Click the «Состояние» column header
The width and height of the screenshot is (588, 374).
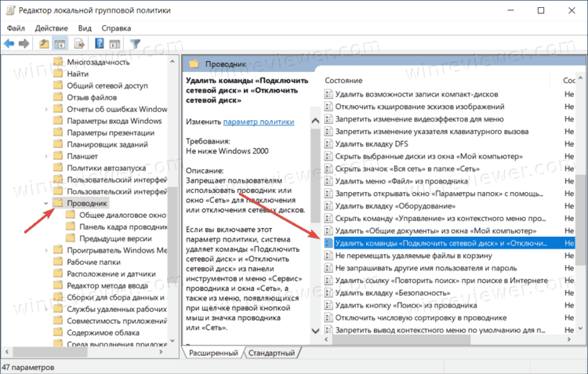point(343,80)
